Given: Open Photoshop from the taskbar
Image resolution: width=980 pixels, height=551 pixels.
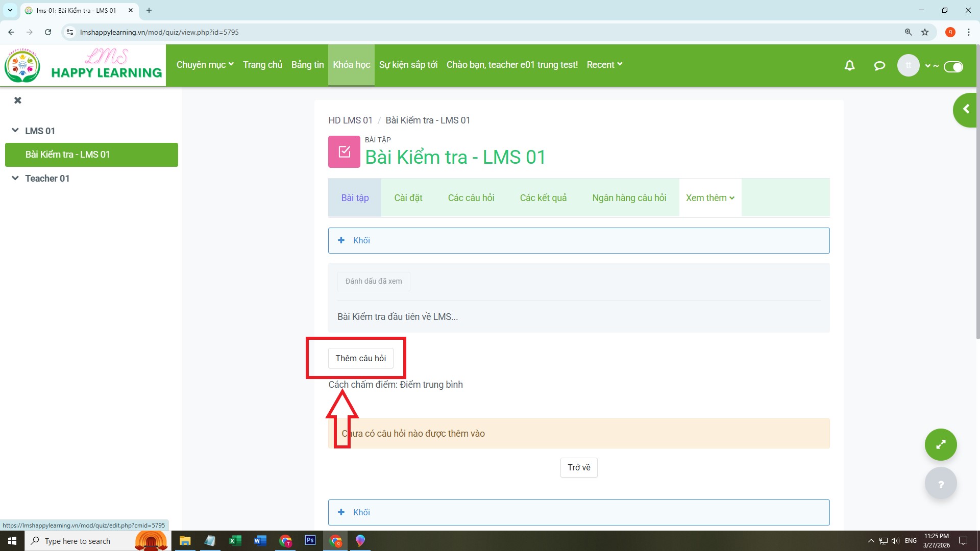Looking at the screenshot, I should pyautogui.click(x=310, y=540).
